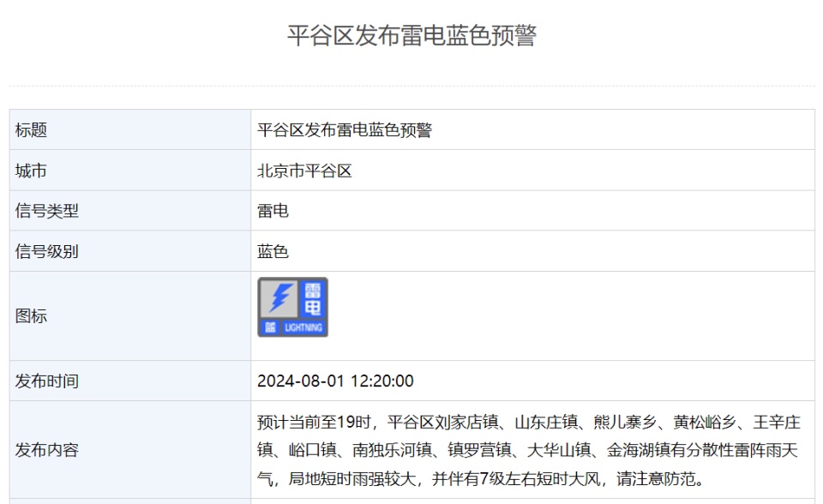Viewport: 823px width, 504px height.
Task: Click the first line of the warning content text
Action: (528, 423)
